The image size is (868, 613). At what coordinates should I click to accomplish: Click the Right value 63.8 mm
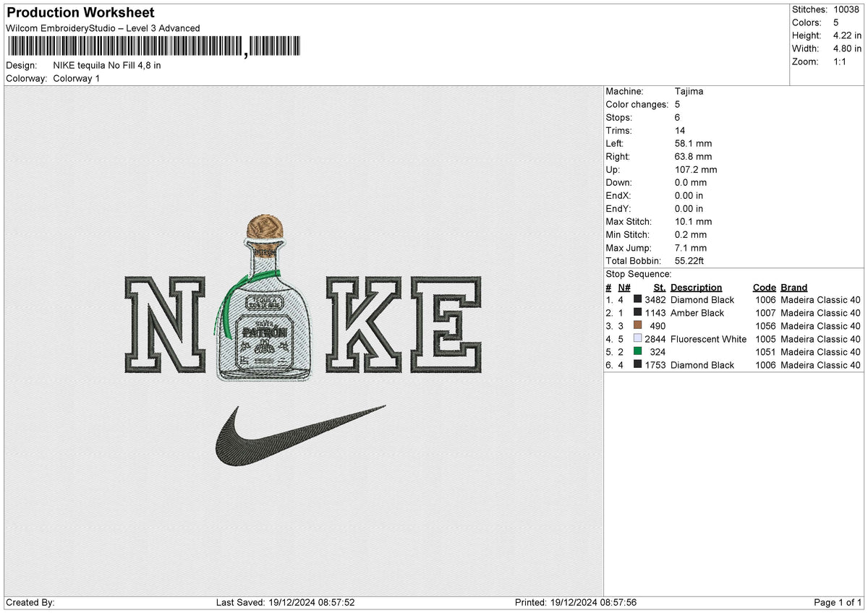click(x=693, y=156)
